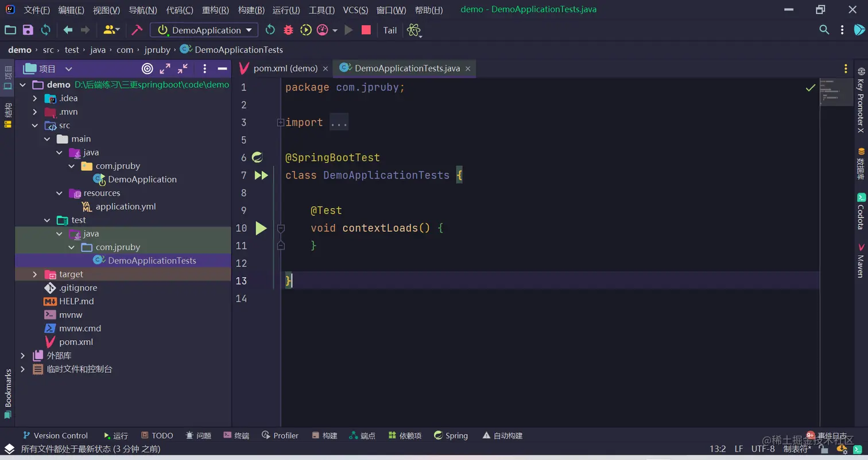Open the 终端 terminal tool window
Image resolution: width=868 pixels, height=460 pixels.
[x=236, y=436]
